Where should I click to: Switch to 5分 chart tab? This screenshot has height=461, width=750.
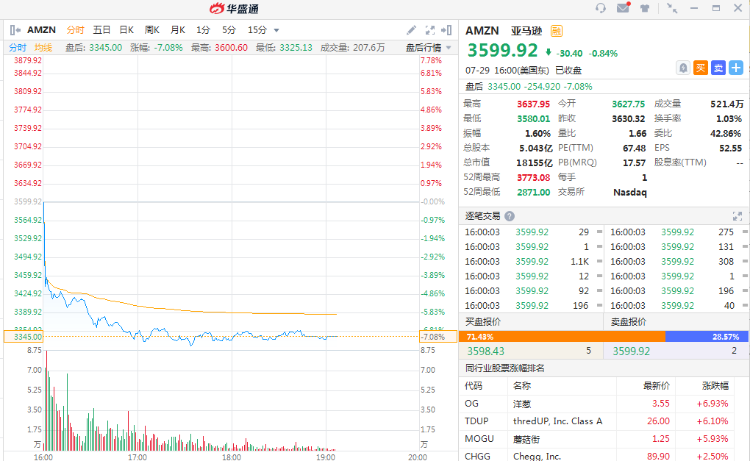229,30
